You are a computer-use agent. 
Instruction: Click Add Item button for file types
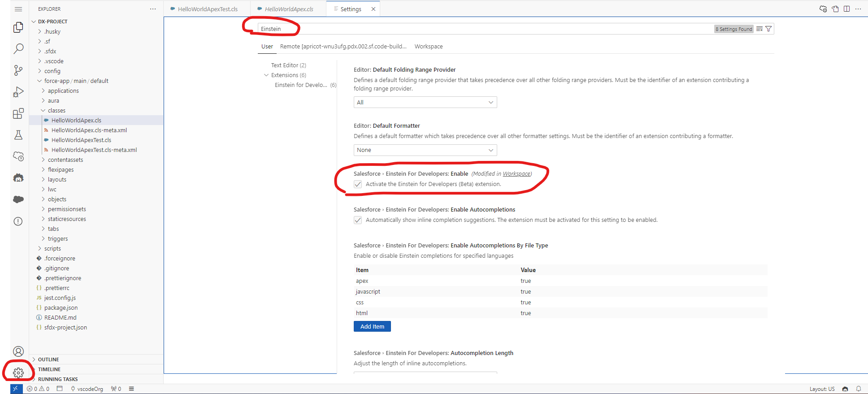coord(372,326)
